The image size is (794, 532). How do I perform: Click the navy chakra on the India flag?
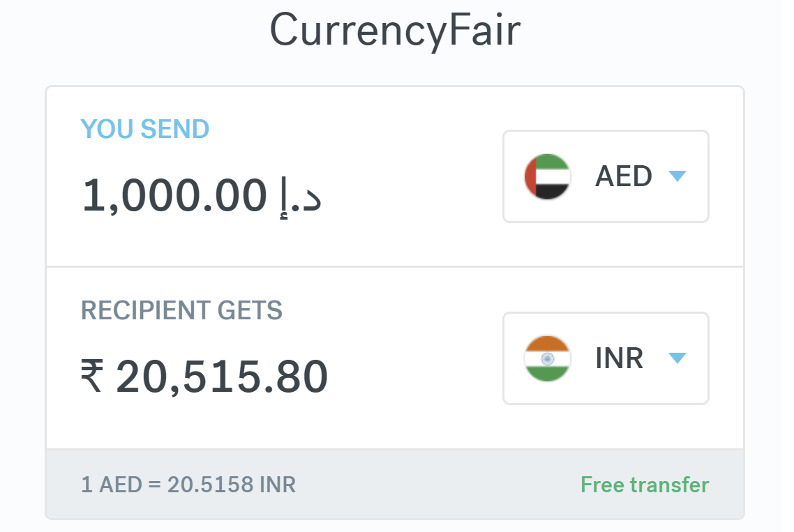548,358
